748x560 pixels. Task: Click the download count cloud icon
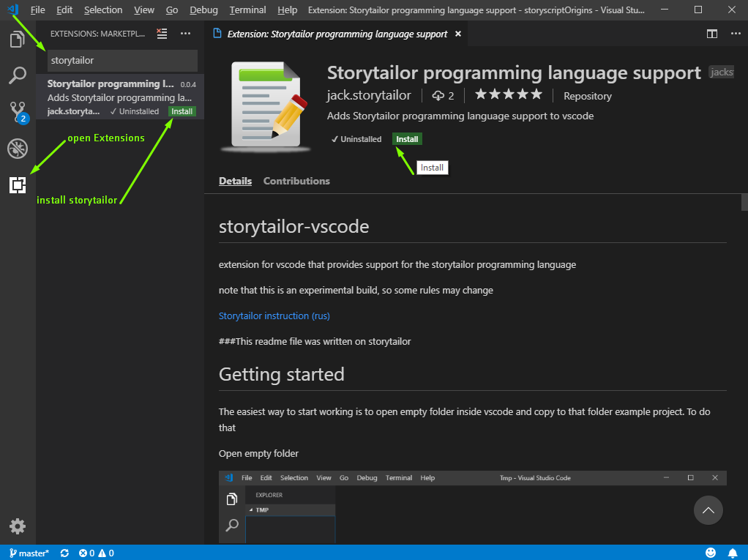click(x=438, y=96)
